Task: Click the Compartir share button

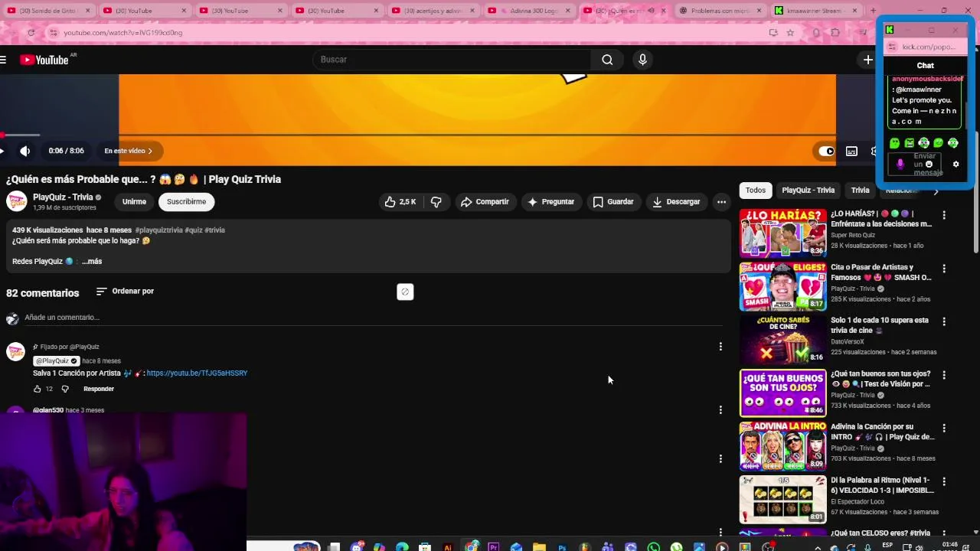Action: pos(485,202)
